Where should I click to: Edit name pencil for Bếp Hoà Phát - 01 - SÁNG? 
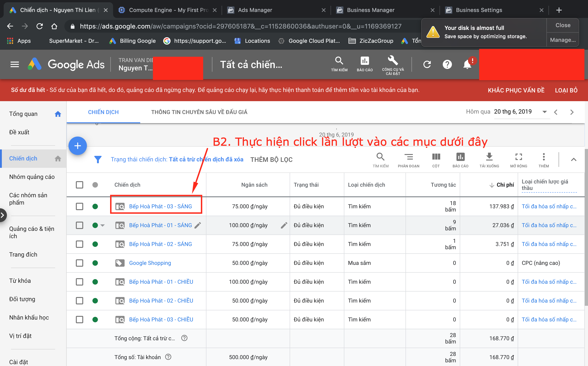198,225
